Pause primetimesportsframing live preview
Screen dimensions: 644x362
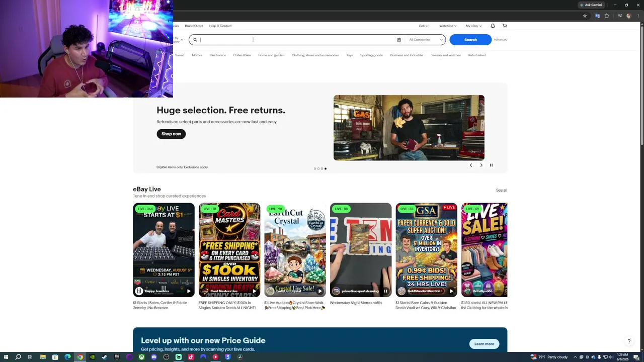pos(385,291)
